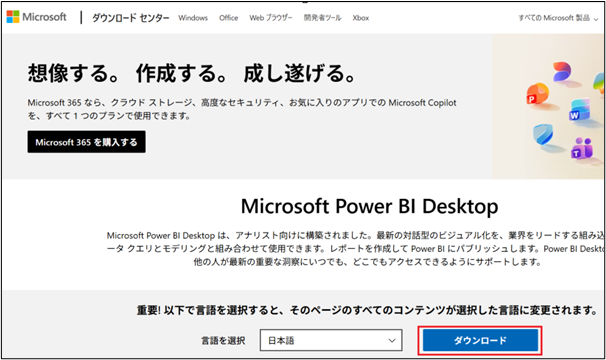Click the Defender shield icon in banner
The image size is (606, 360).
543,133
